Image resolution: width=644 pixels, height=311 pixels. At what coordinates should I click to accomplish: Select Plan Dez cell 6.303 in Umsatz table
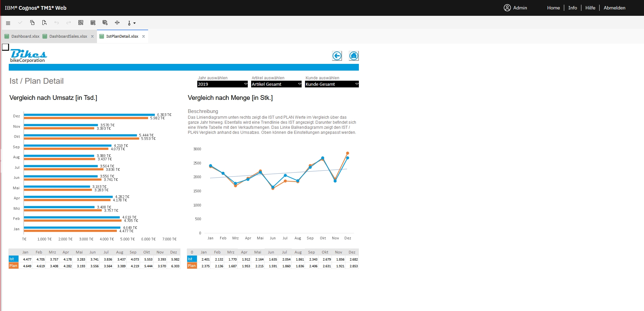click(174, 266)
